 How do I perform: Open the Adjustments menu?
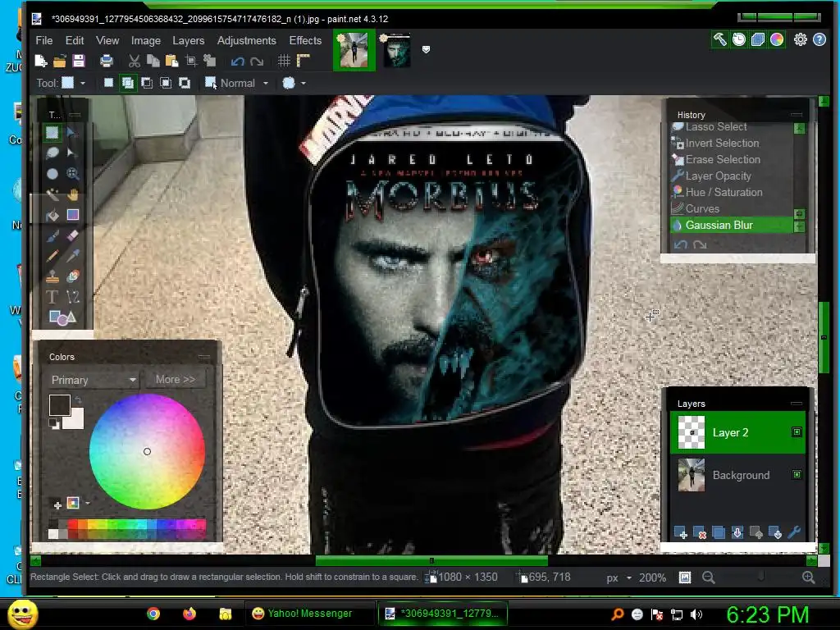tap(246, 40)
